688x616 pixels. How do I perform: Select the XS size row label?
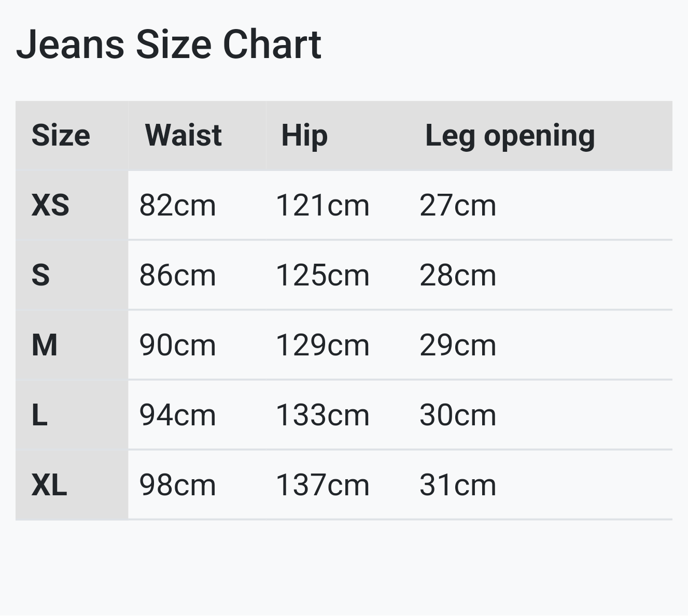point(50,205)
